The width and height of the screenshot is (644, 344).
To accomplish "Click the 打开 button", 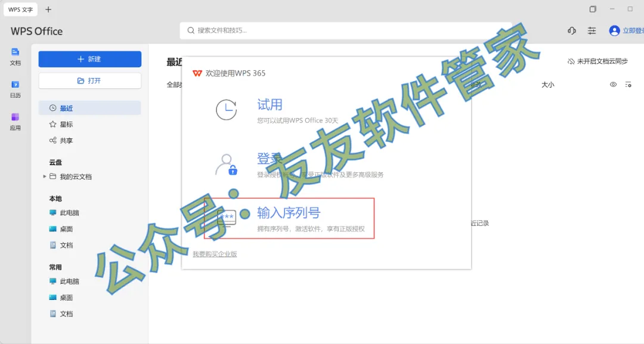I will [90, 80].
